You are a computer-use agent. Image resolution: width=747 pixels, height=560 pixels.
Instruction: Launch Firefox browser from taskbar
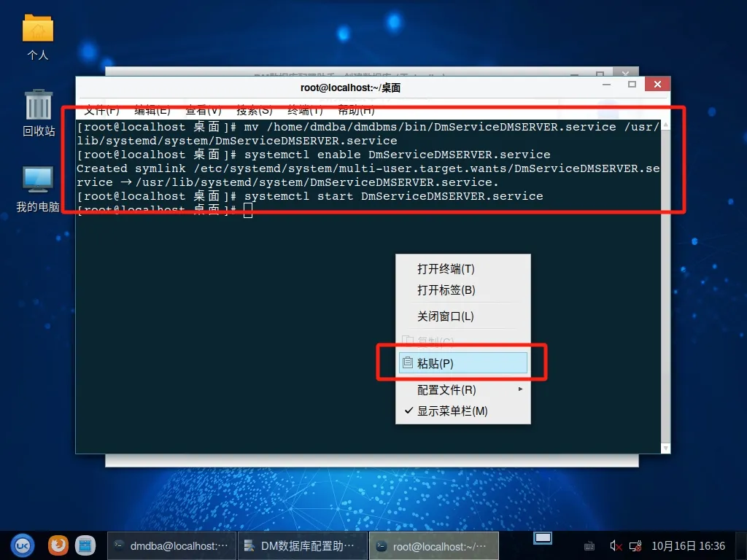pos(58,545)
